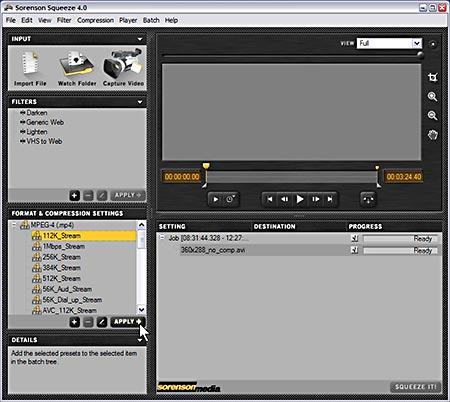The height and width of the screenshot is (402, 450).
Task: Collapse the MPEG-4 (.mp4) tree node
Action: (14, 225)
